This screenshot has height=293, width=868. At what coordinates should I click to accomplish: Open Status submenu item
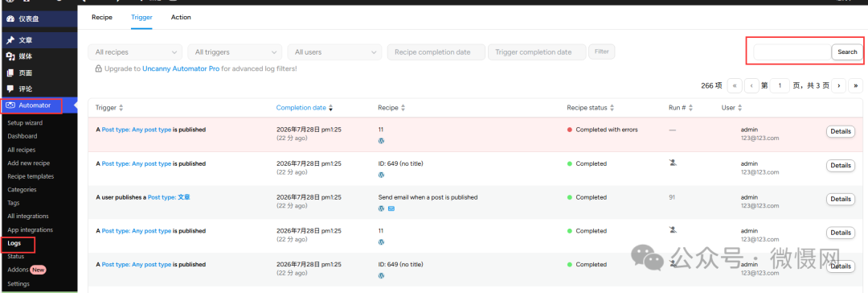(15, 256)
